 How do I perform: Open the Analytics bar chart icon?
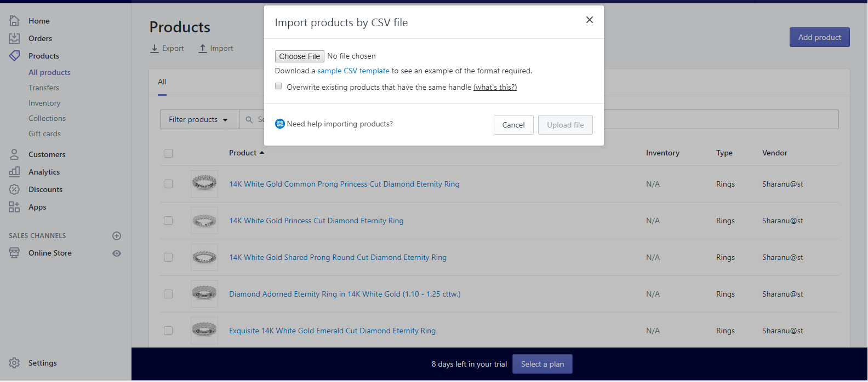tap(14, 172)
